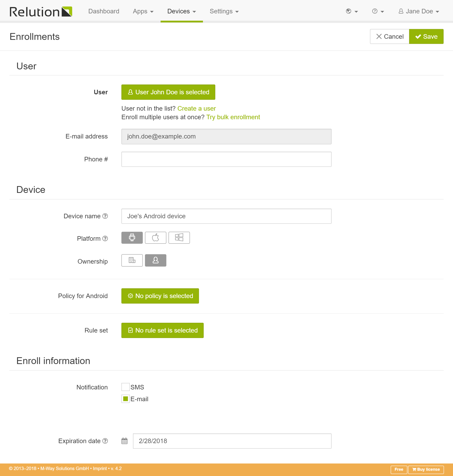Open the help question-mark menu
453x476 pixels.
click(x=378, y=11)
